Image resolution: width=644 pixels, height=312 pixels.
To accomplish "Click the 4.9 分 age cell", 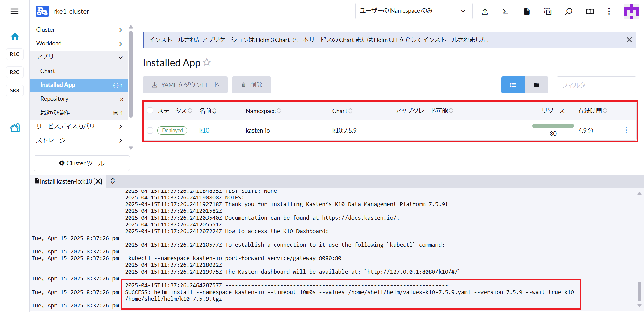I will (x=586, y=131).
